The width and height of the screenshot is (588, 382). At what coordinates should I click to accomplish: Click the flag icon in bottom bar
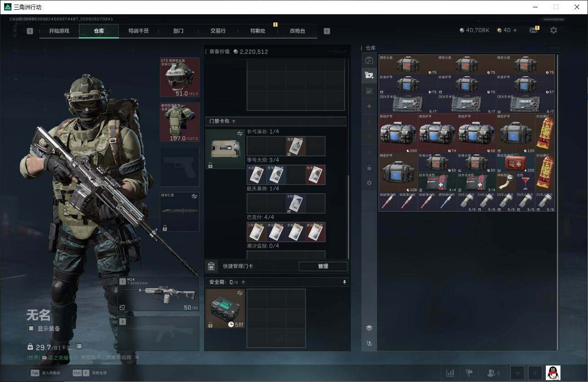coord(469,373)
